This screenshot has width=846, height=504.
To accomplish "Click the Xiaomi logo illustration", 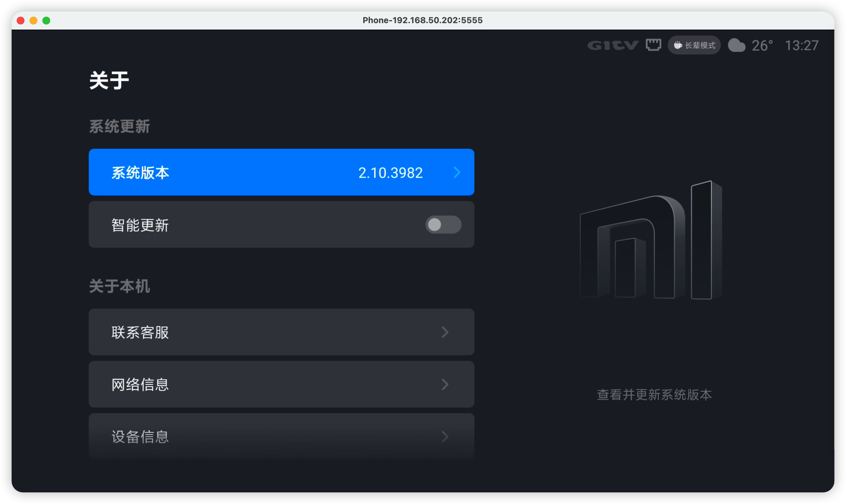I will 651,240.
